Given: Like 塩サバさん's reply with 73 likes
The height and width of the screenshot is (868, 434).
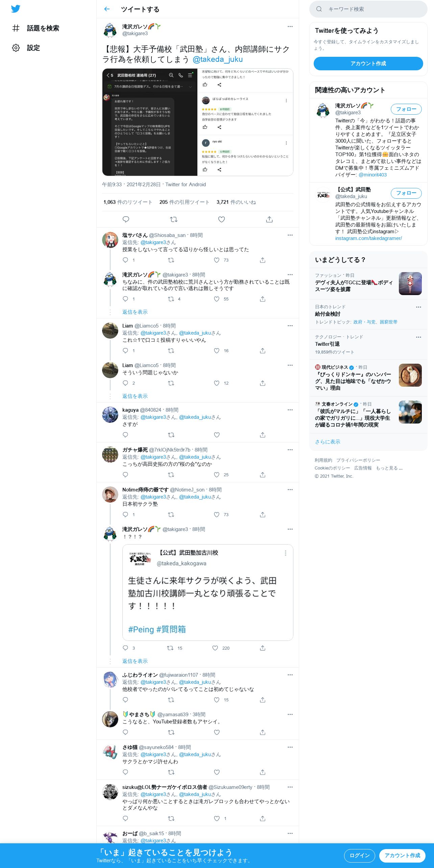Looking at the screenshot, I should (217, 260).
